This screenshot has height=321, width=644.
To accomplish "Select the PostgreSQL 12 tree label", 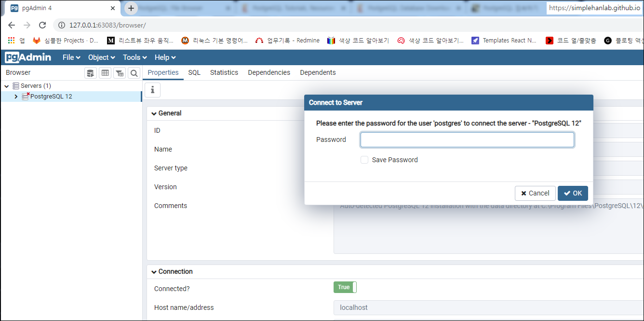I will pyautogui.click(x=51, y=97).
